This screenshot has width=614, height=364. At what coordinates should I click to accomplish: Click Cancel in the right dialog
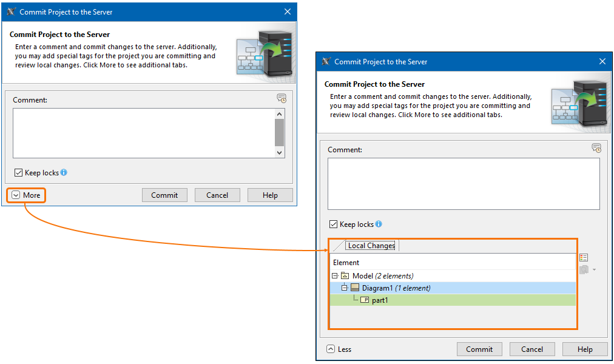[x=532, y=349]
